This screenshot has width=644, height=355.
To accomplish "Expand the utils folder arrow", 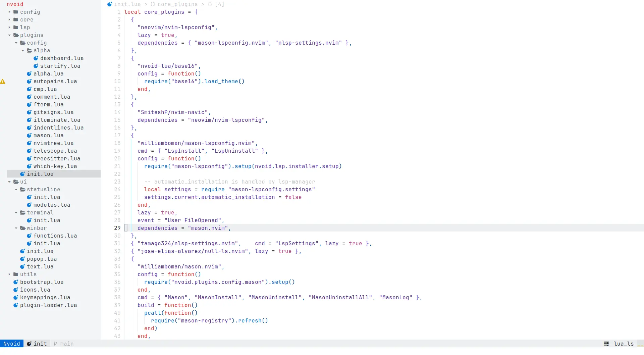I will (9, 274).
